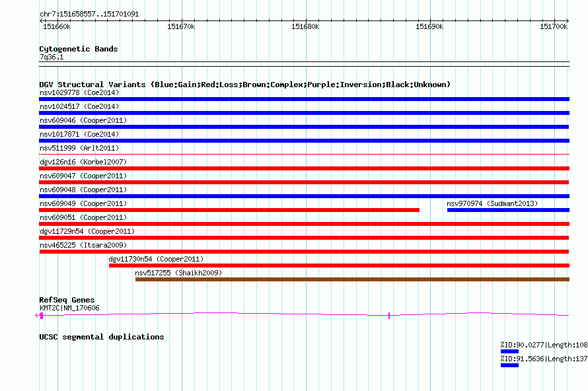Click the nsv609049 (Cooper2011) shortened red bar

[x=229, y=210]
